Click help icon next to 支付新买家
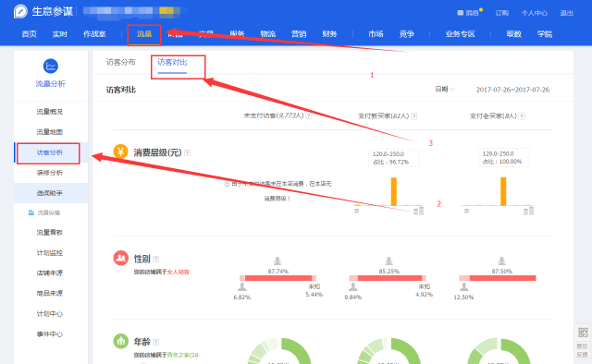Image resolution: width=592 pixels, height=364 pixels. tap(413, 116)
